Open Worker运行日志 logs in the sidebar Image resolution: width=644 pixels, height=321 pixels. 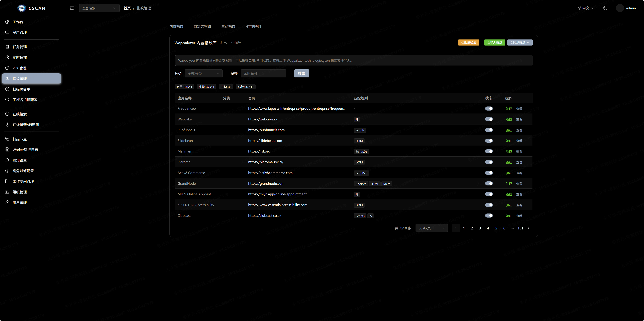point(31,149)
